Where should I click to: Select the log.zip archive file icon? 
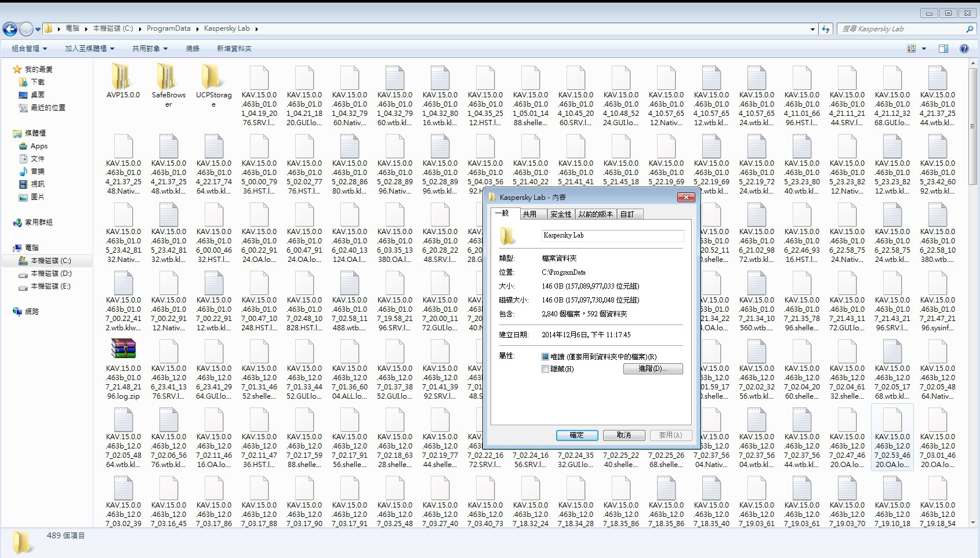123,349
